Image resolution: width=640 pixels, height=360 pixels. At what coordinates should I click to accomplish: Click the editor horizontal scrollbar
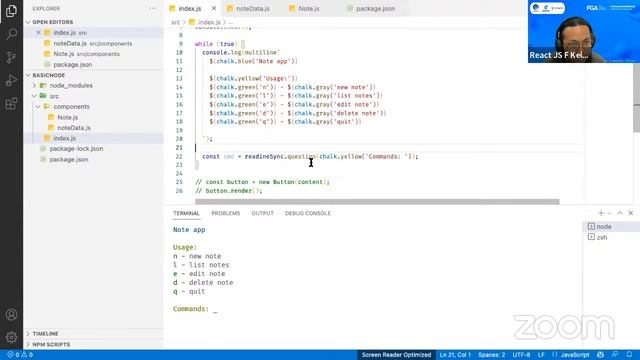pos(377,202)
